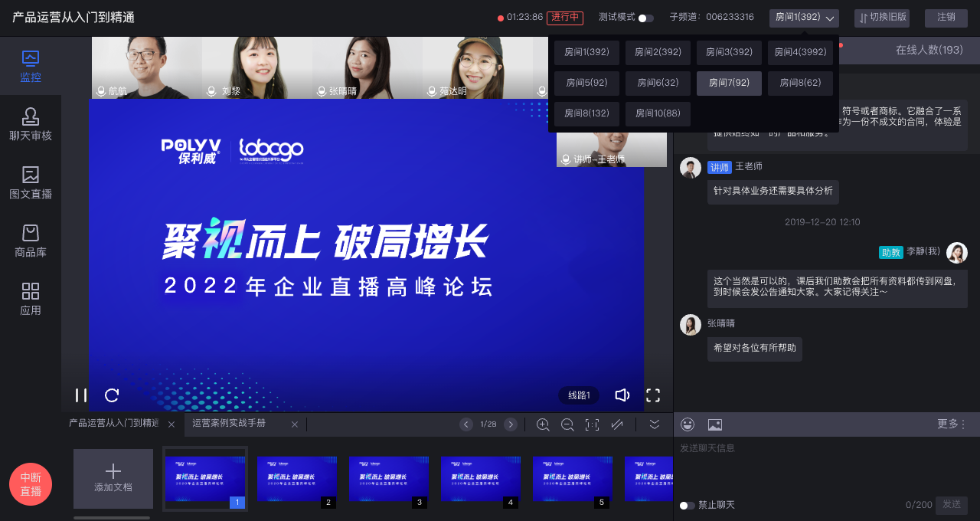Close the 产品运营从入门到精通 document tab
The image size is (980, 521).
coord(171,424)
